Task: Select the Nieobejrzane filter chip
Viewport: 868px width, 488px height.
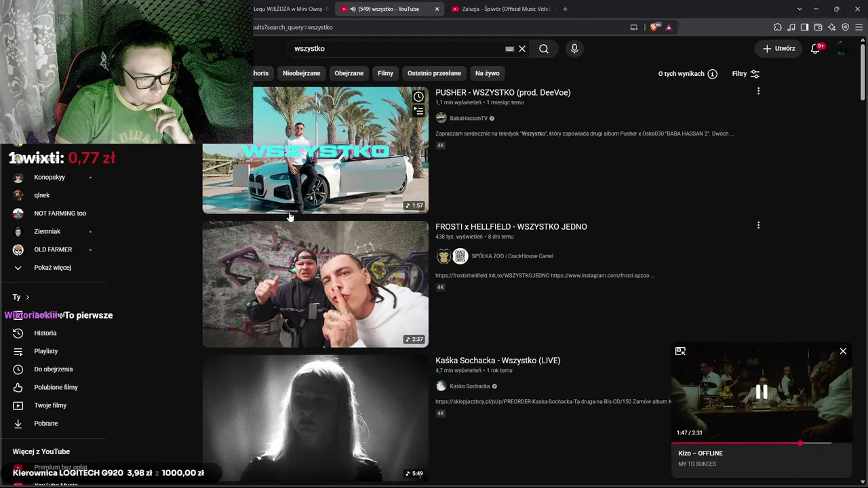Action: 302,73
